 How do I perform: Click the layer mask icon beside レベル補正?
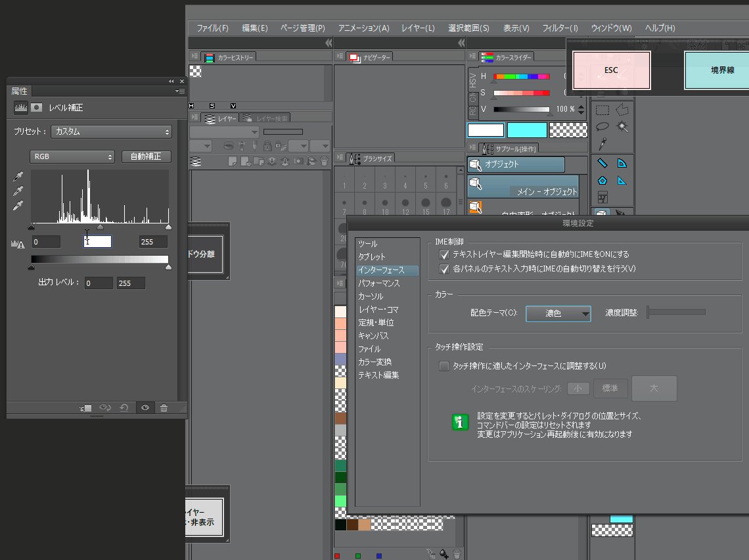[36, 108]
